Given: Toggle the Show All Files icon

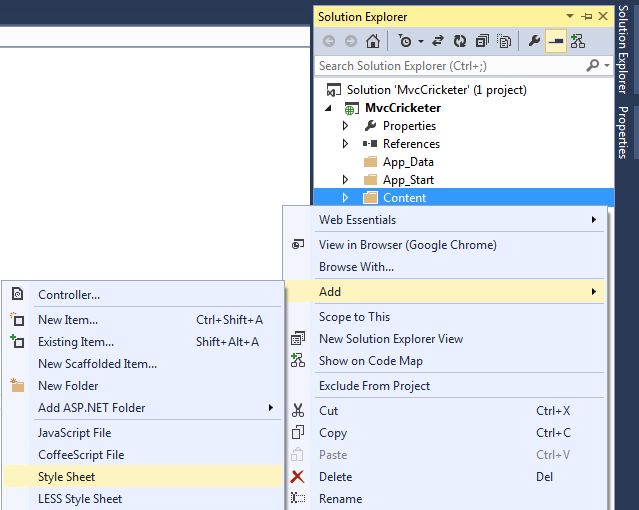Looking at the screenshot, I should [x=504, y=41].
